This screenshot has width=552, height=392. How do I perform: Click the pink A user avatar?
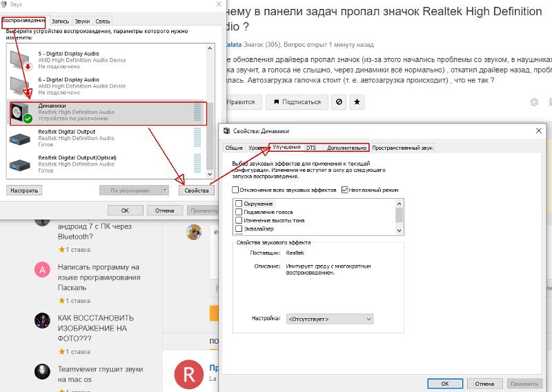[x=42, y=270]
